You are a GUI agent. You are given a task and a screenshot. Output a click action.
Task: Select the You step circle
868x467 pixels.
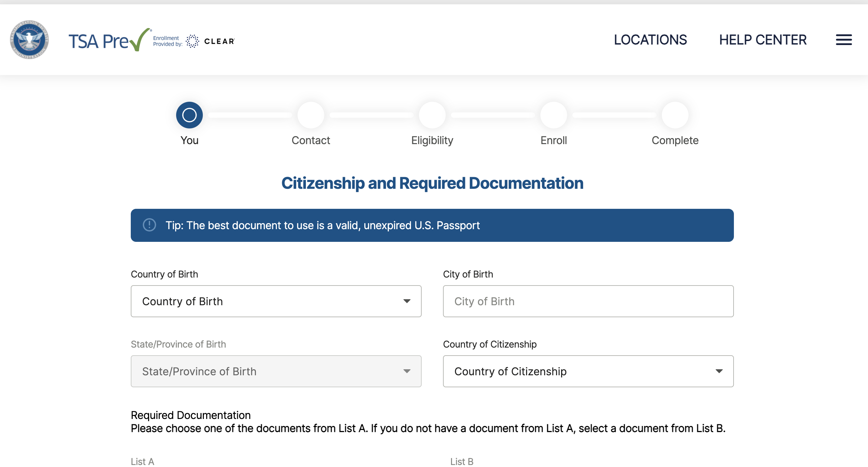pos(189,115)
